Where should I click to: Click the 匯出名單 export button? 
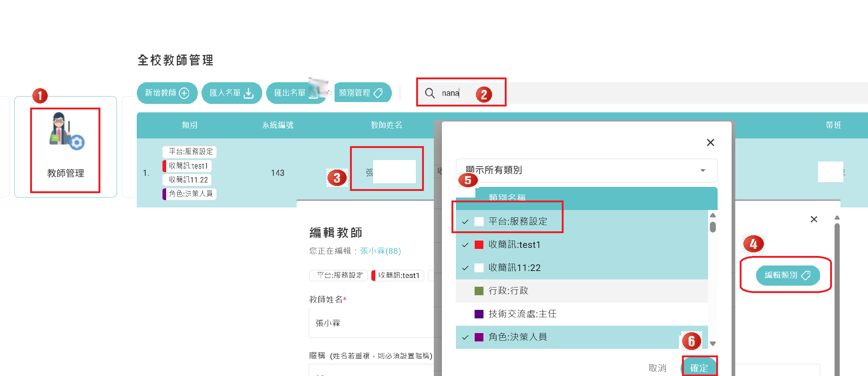(296, 93)
